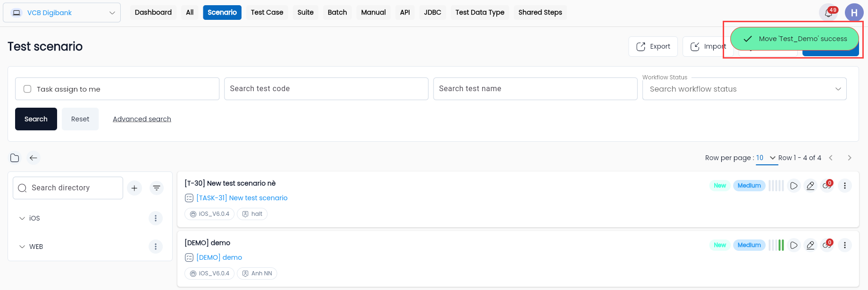Click the back arrow beside the folder icon

pos(33,158)
